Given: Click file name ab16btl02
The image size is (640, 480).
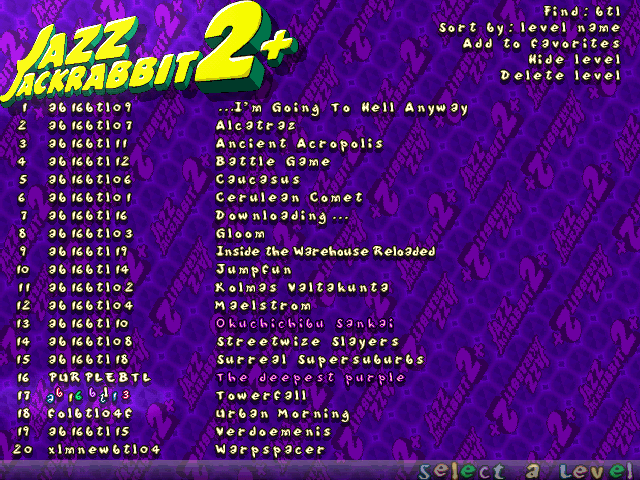Looking at the screenshot, I should point(91,287).
